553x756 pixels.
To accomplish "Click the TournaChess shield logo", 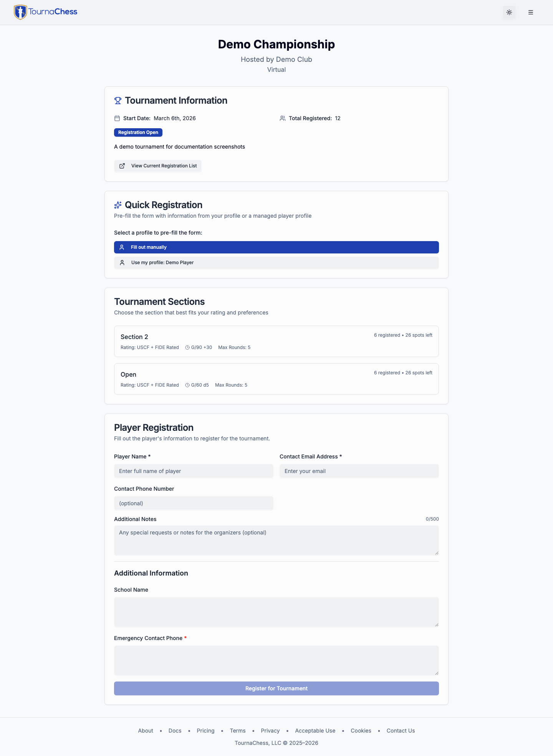I will [20, 12].
